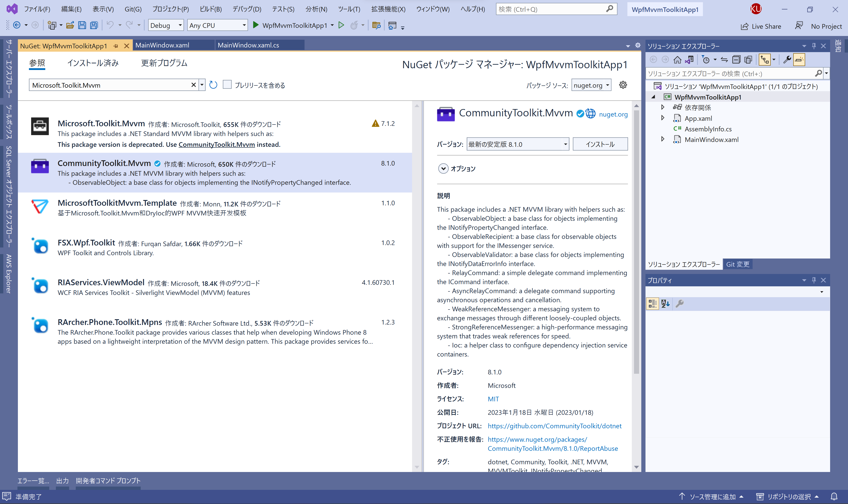
Task: Open the Error List bottom tab
Action: point(33,481)
